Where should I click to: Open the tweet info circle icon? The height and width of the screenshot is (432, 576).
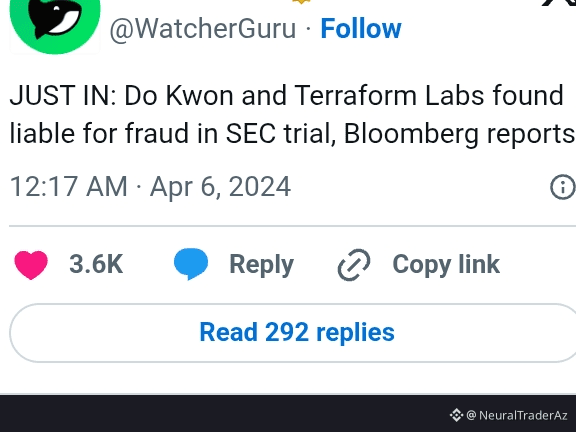(x=563, y=187)
